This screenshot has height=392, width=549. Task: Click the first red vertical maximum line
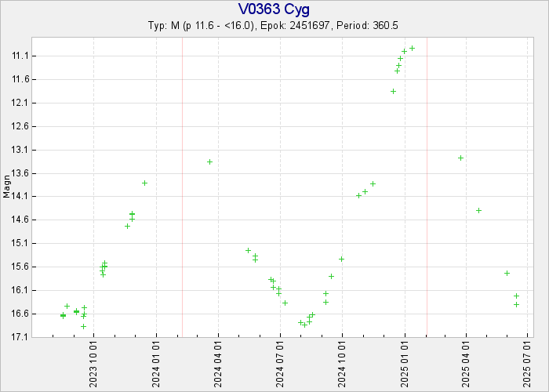tap(183, 187)
